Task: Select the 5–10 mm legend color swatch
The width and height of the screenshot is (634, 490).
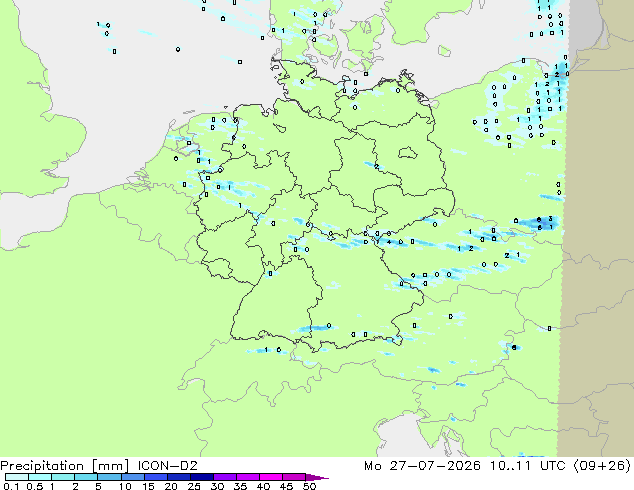Action: [x=109, y=477]
